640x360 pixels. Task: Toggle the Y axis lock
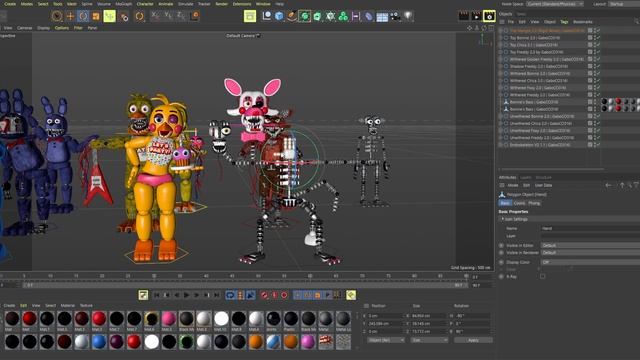coord(168,16)
